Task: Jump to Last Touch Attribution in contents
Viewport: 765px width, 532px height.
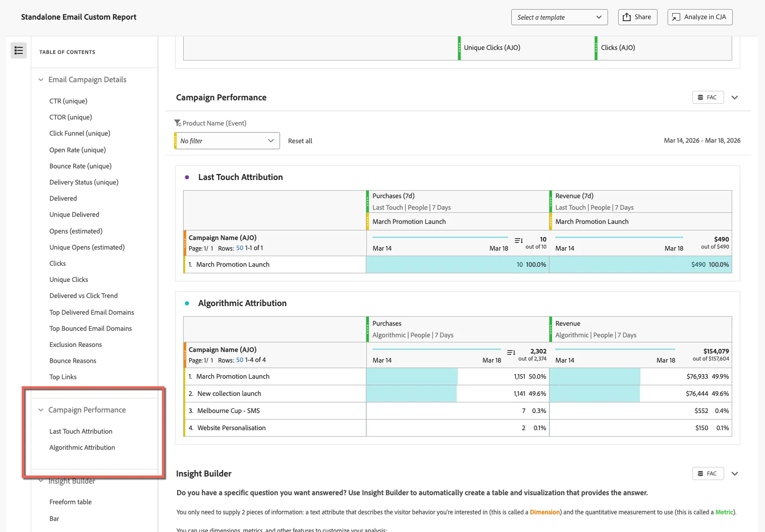Action: pos(81,431)
